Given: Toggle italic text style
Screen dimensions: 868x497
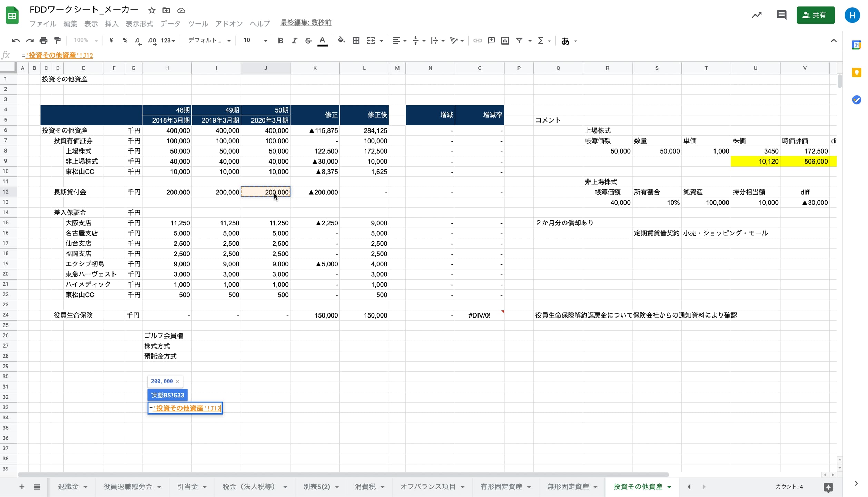Looking at the screenshot, I should click(294, 41).
